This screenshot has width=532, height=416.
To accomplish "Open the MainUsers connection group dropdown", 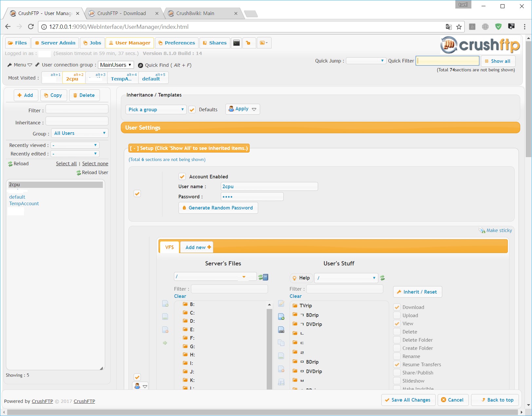I will [116, 65].
